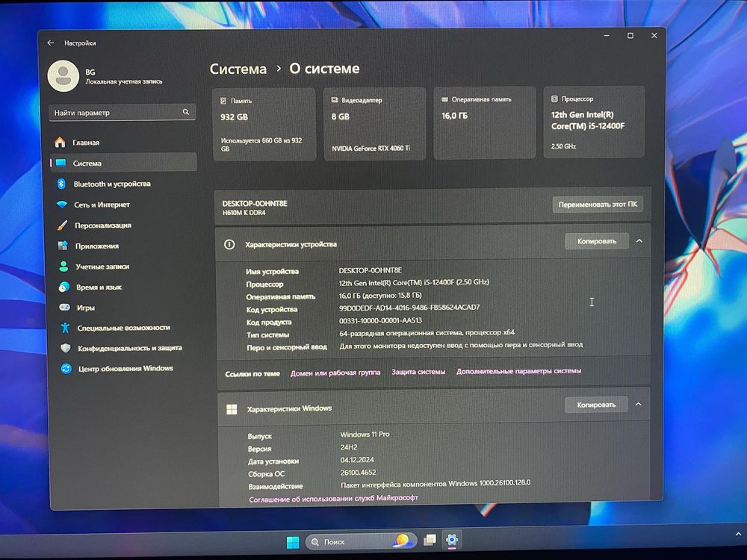Click Локальная учетная запись under BG

pos(124,81)
